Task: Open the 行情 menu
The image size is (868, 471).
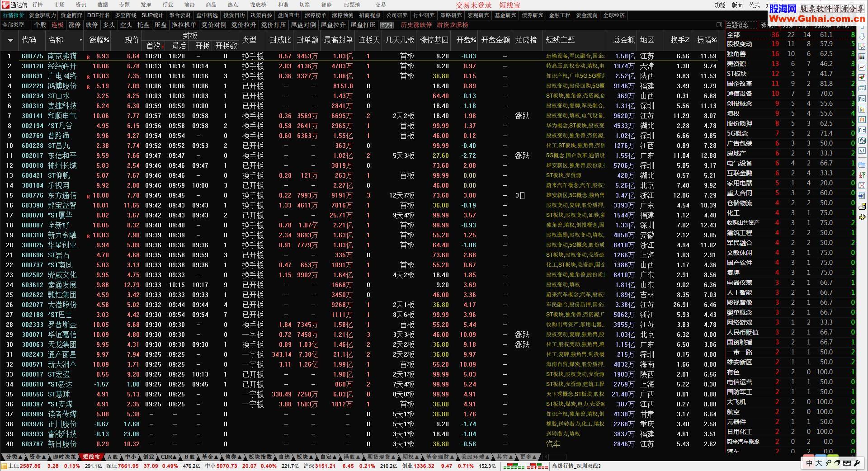Action: (38, 5)
